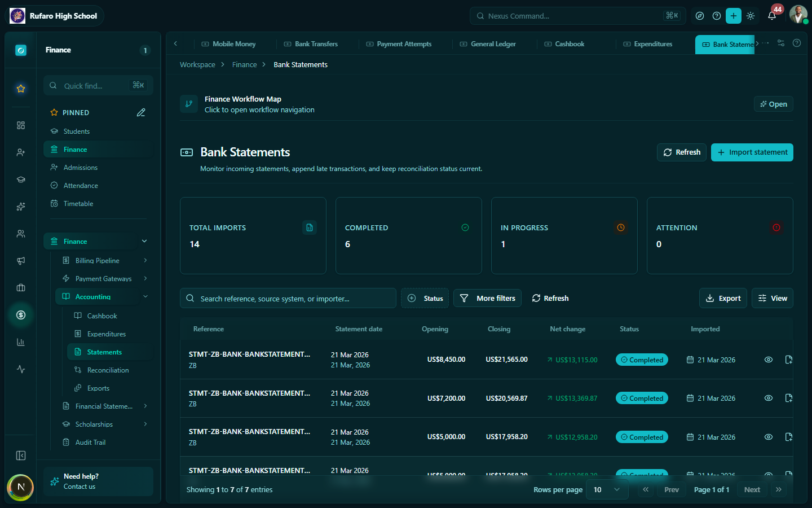Click the teal plus quick-add button in top bar
This screenshot has width=812, height=508.
tap(734, 16)
